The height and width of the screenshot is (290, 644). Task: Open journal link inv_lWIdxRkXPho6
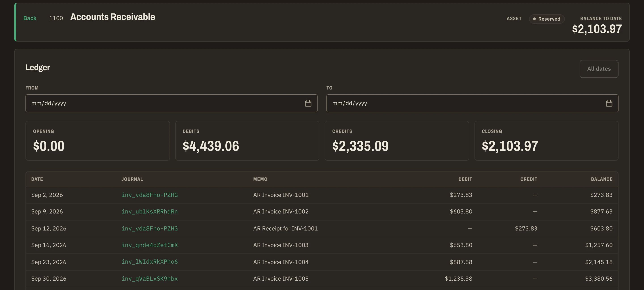pyautogui.click(x=150, y=262)
